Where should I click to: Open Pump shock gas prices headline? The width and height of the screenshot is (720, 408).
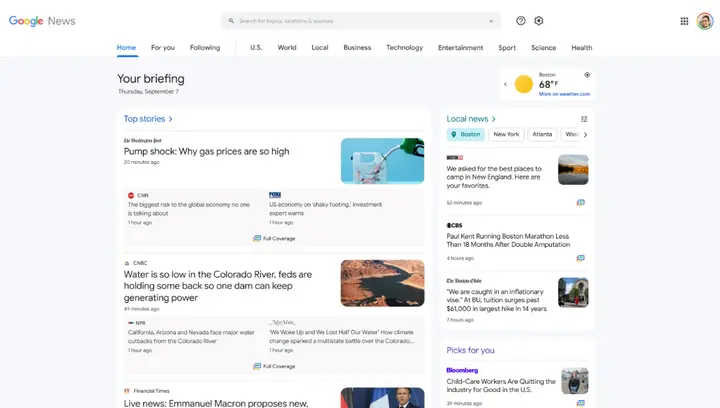tap(206, 151)
